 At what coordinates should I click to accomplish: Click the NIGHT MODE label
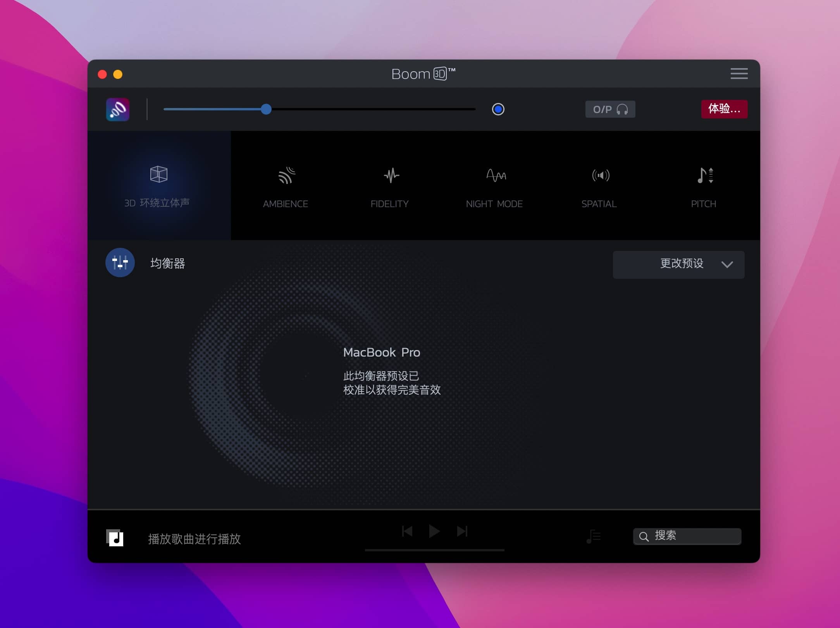point(494,204)
